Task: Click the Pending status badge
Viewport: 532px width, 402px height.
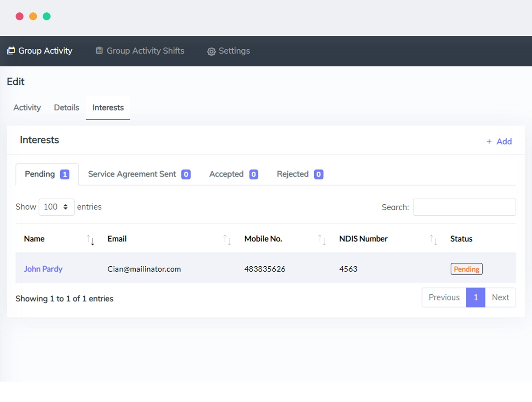Action: [x=466, y=269]
